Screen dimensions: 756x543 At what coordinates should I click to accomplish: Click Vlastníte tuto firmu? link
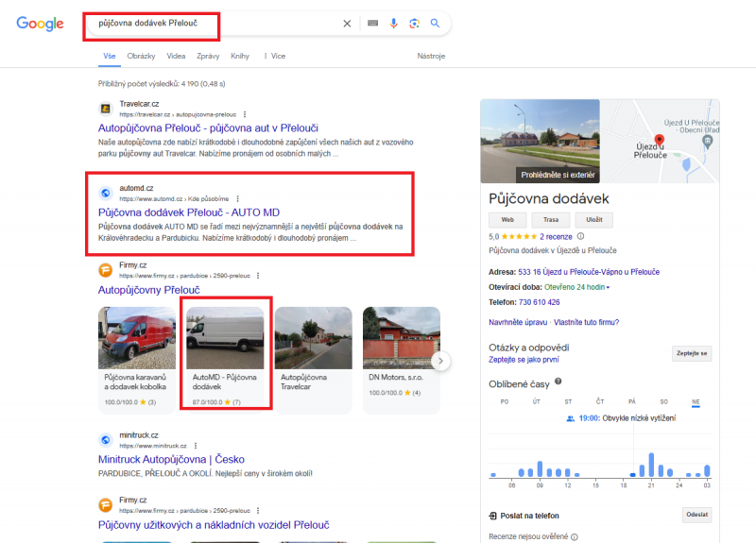pos(586,322)
